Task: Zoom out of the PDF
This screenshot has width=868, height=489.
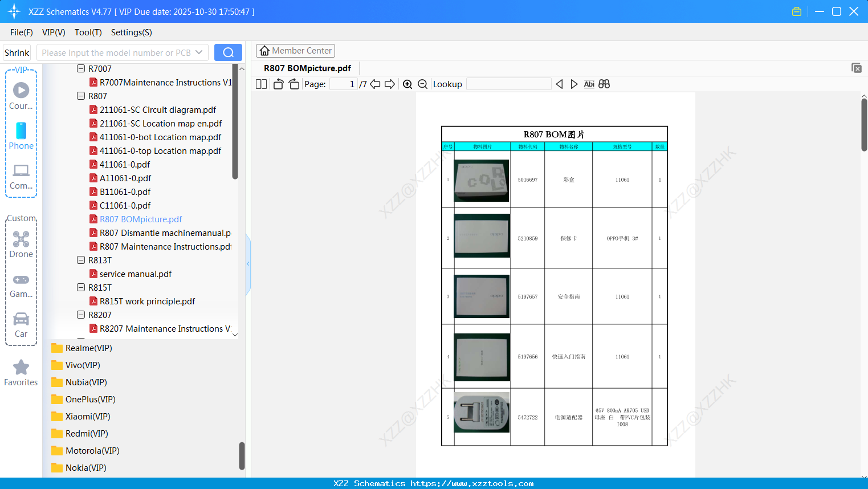Action: pyautogui.click(x=423, y=84)
